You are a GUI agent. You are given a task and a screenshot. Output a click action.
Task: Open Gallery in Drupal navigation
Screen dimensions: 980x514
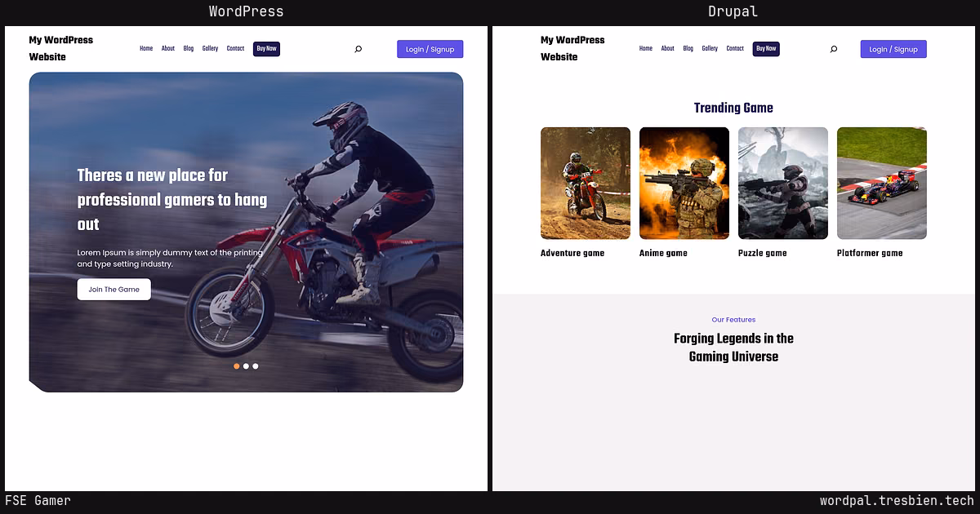pos(710,49)
